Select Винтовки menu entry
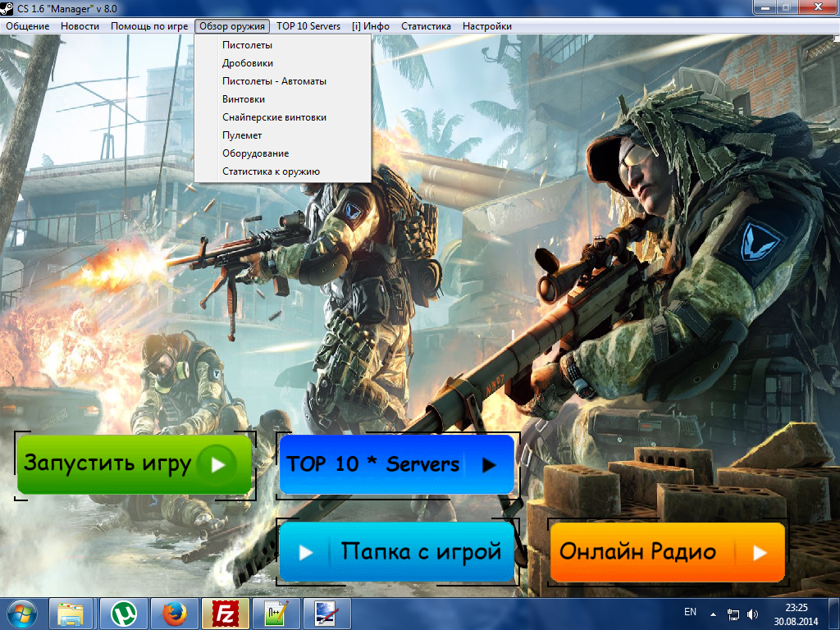This screenshot has height=630, width=840. pos(282,99)
